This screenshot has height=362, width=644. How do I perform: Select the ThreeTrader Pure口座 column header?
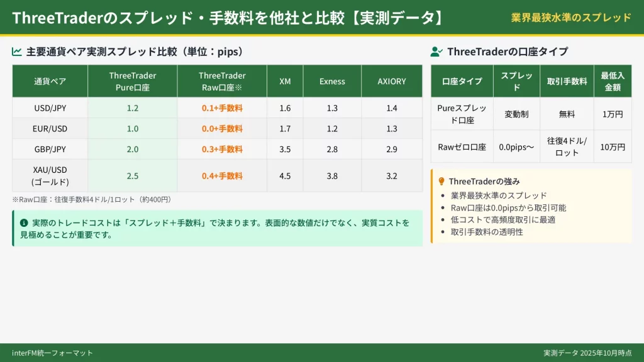click(132, 81)
